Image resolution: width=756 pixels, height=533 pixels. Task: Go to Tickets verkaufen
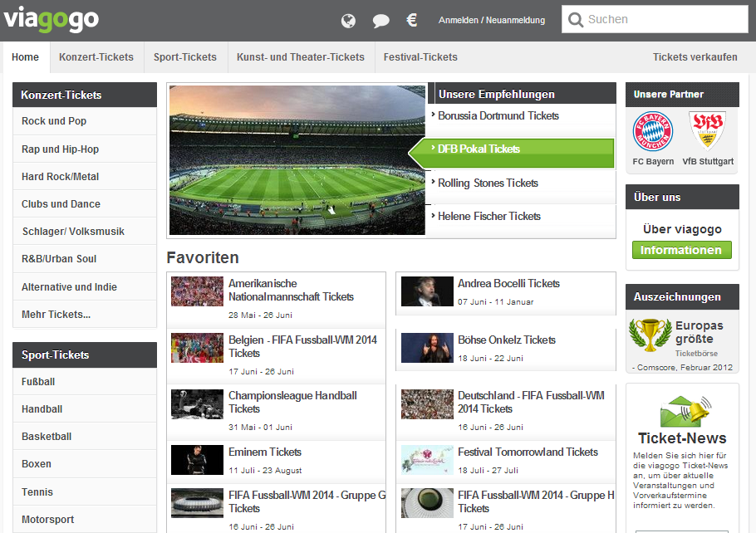pyautogui.click(x=695, y=56)
